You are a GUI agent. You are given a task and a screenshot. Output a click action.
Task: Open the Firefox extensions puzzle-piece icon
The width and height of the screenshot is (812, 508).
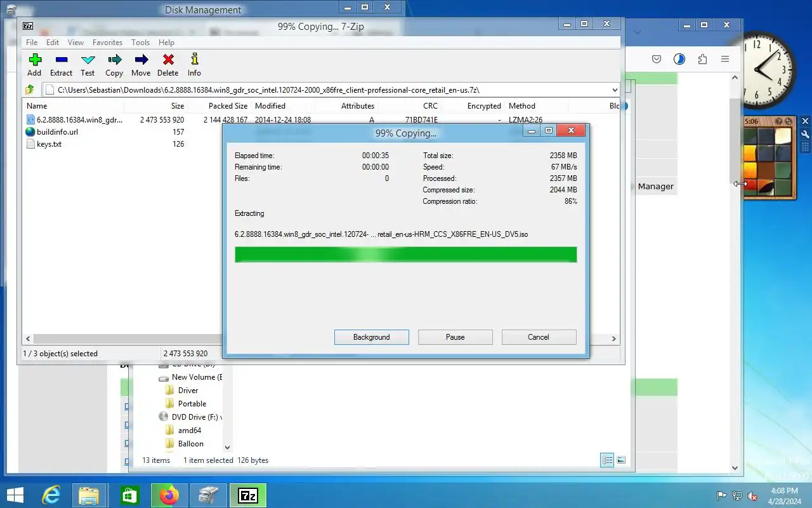pyautogui.click(x=702, y=59)
